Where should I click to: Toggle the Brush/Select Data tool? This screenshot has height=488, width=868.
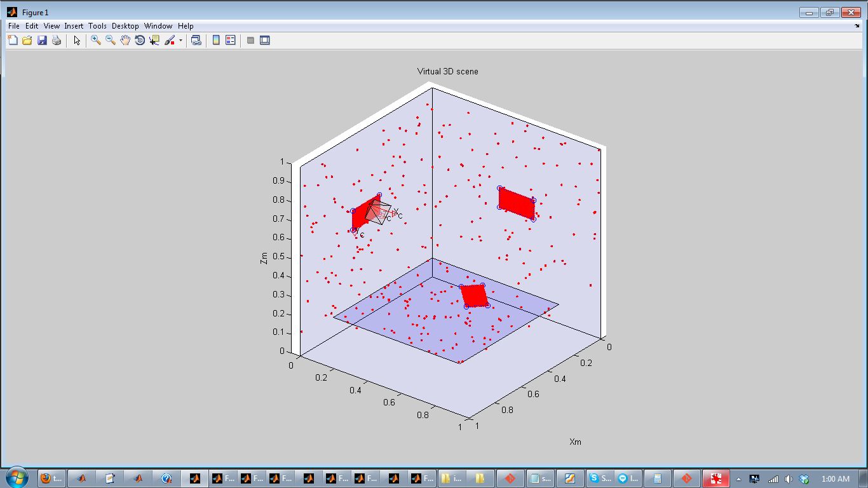tap(170, 40)
